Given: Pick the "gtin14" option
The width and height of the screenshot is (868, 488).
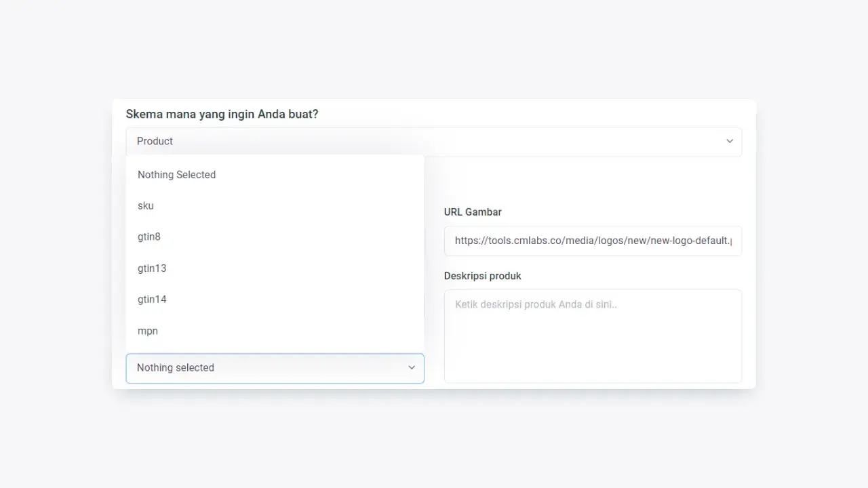Looking at the screenshot, I should (152, 299).
